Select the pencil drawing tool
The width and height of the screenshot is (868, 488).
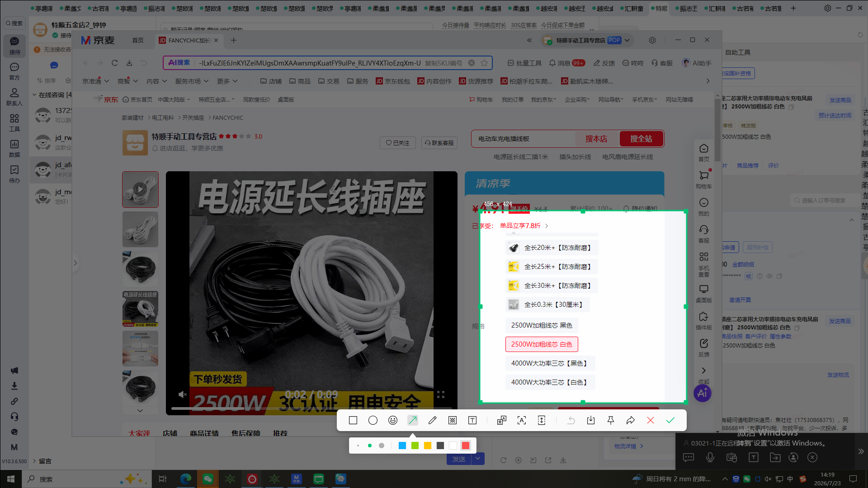pos(433,420)
